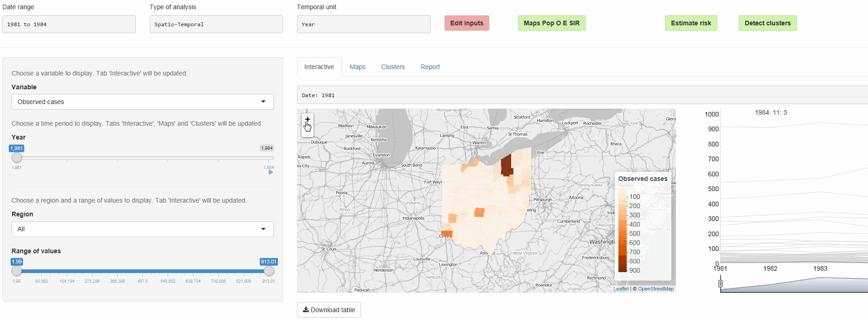Open the Leaflet attribution link
This screenshot has height=320, width=868.
[620, 289]
